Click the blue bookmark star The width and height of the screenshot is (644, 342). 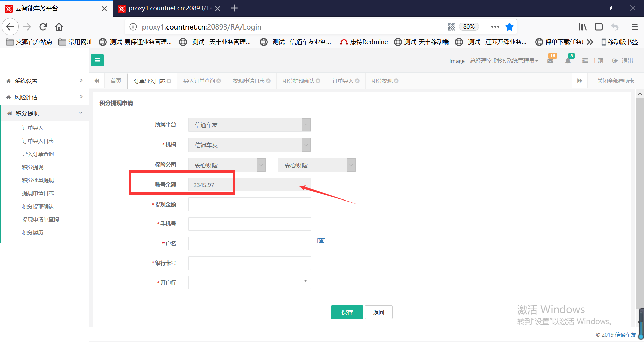509,27
